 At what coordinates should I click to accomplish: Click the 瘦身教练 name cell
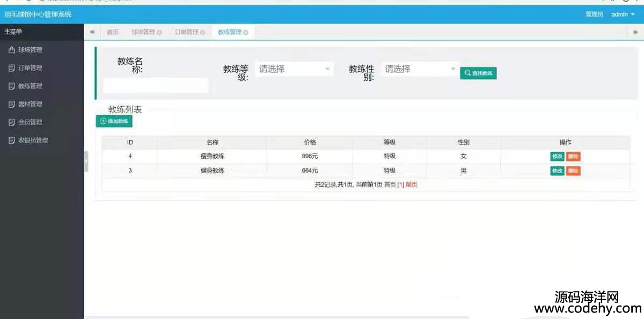[x=212, y=157]
